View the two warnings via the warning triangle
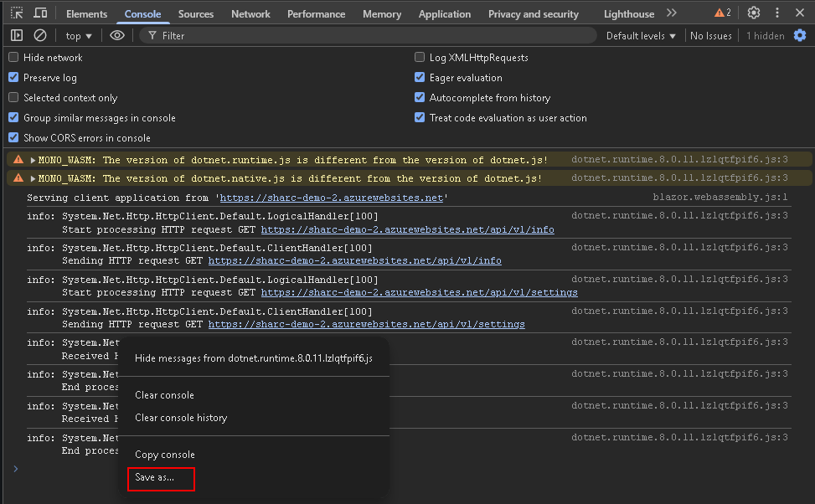 (718, 13)
